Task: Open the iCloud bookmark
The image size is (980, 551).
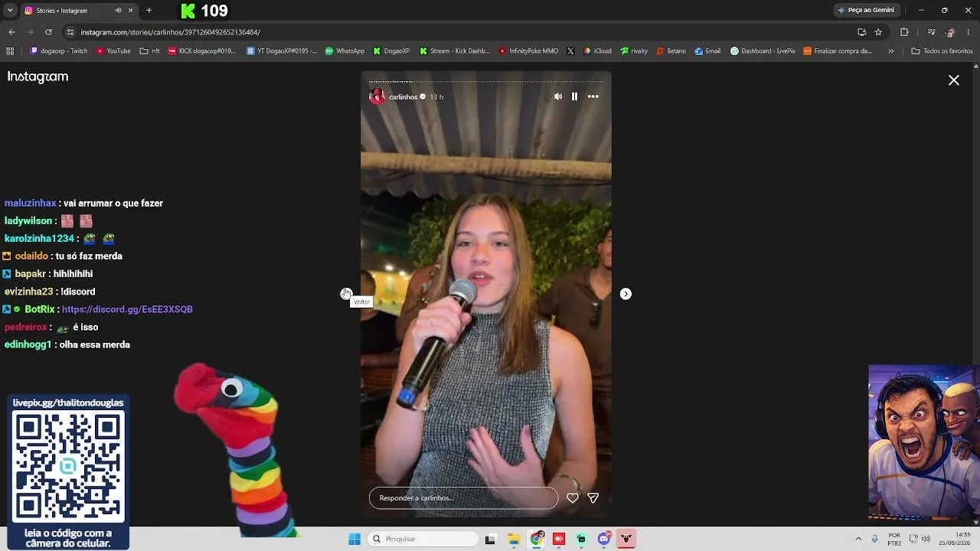Action: point(597,51)
